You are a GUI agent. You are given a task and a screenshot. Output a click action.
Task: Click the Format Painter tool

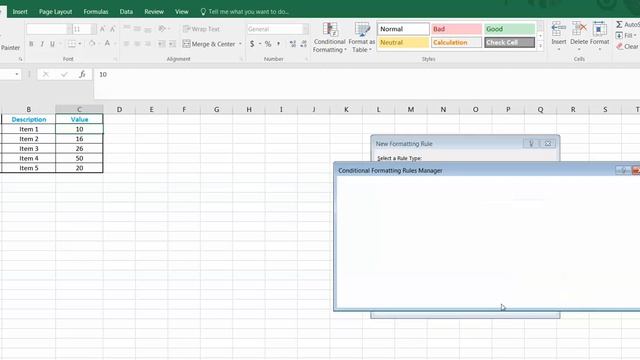[10, 48]
